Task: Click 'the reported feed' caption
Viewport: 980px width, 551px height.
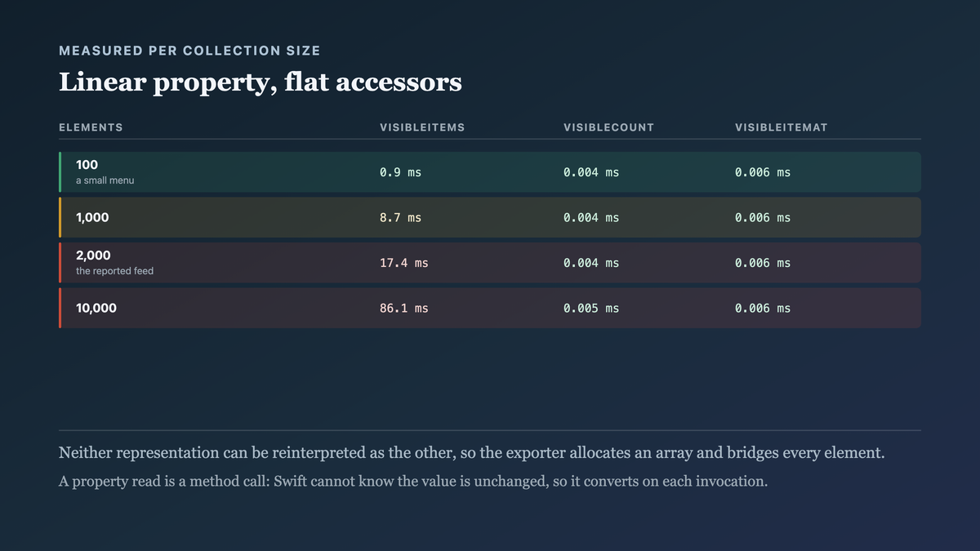Action: click(114, 271)
